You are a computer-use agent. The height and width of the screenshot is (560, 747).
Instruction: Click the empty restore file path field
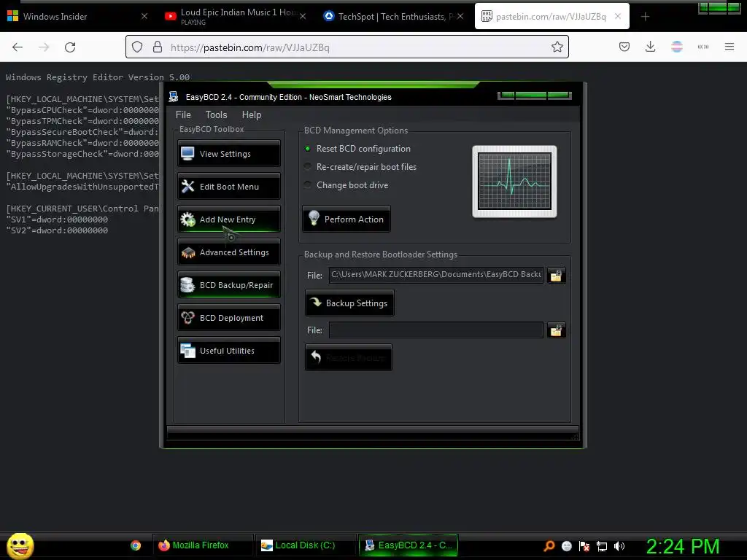tap(436, 330)
